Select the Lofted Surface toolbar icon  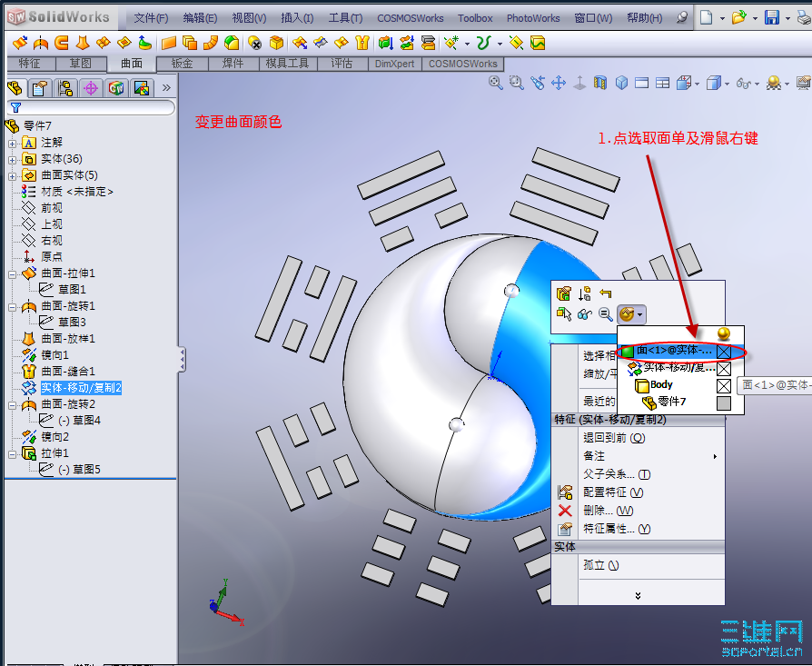coord(83,43)
